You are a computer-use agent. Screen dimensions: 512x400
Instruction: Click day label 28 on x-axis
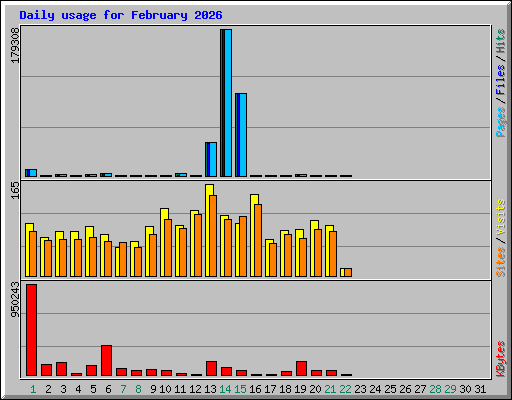pyautogui.click(x=435, y=389)
